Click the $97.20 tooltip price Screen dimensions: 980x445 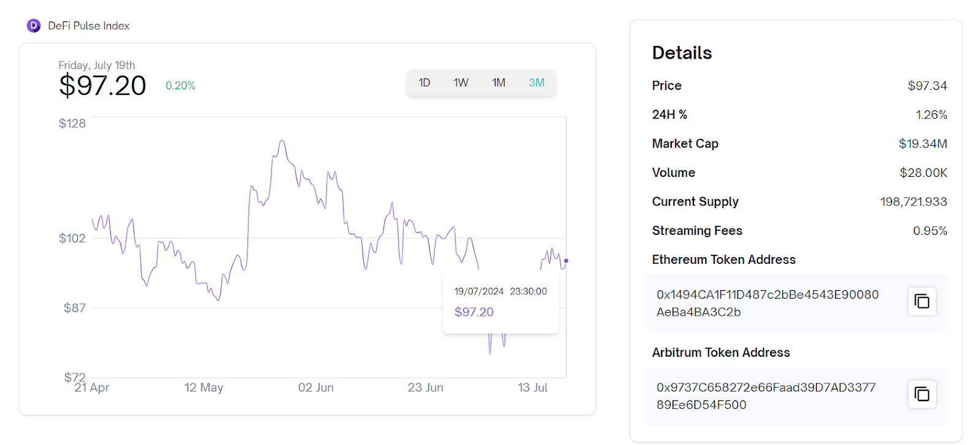tap(474, 312)
